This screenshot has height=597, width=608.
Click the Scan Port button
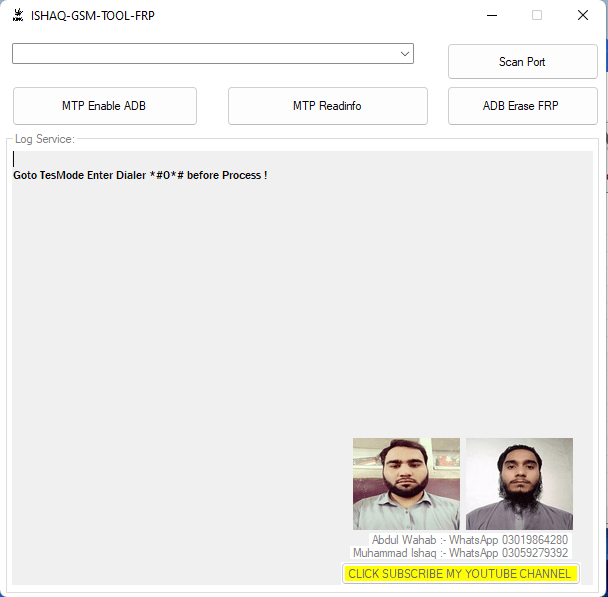point(522,62)
